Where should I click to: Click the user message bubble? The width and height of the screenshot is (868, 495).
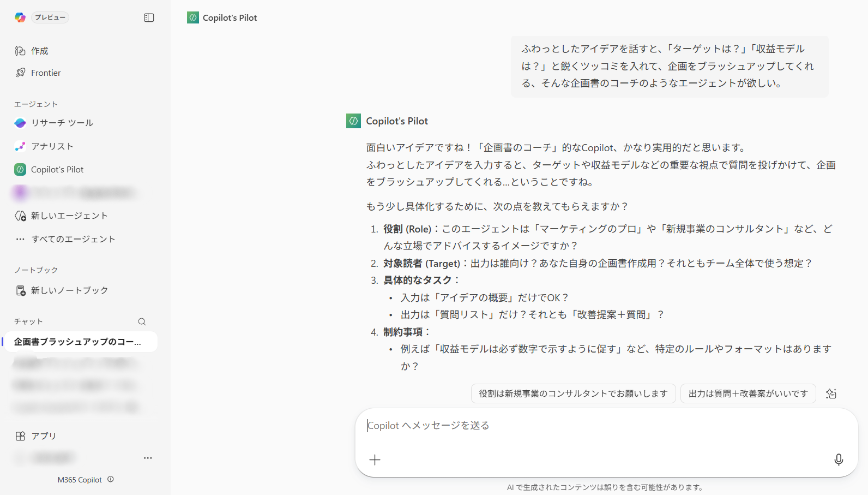coord(670,67)
